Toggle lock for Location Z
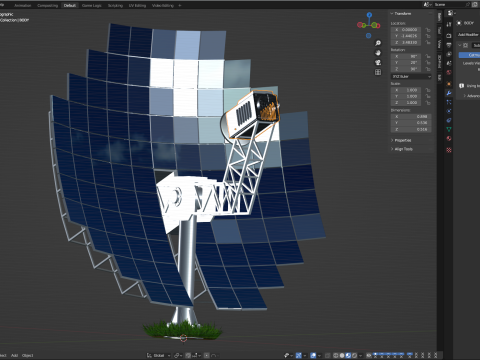 tap(428, 42)
